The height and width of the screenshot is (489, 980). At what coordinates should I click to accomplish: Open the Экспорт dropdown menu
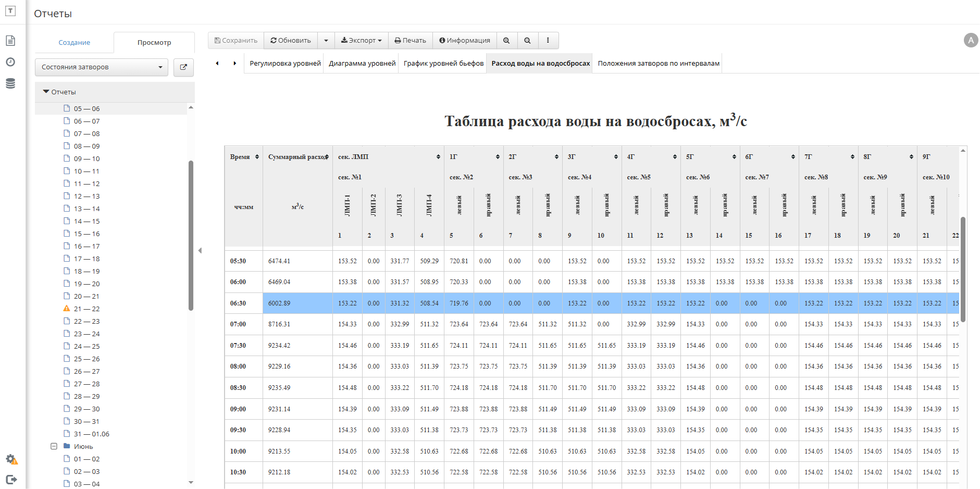click(362, 41)
